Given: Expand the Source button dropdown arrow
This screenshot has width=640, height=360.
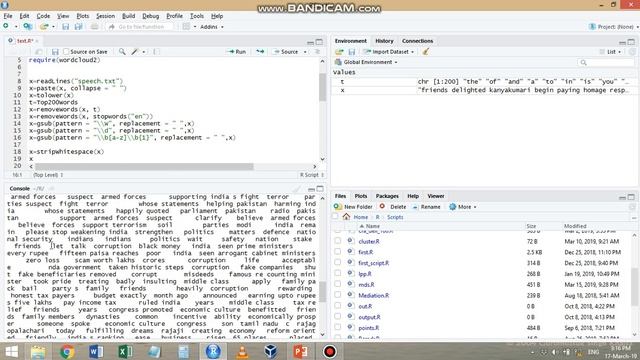Looking at the screenshot, I should (305, 52).
